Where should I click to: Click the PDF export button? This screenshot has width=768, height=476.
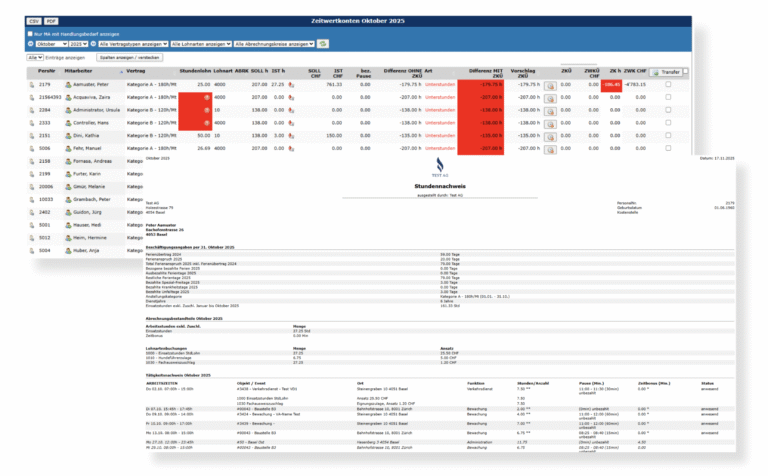pyautogui.click(x=52, y=20)
